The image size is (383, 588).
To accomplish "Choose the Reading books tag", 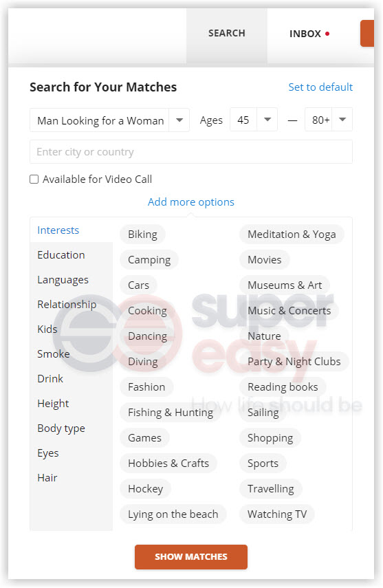I will 283,387.
